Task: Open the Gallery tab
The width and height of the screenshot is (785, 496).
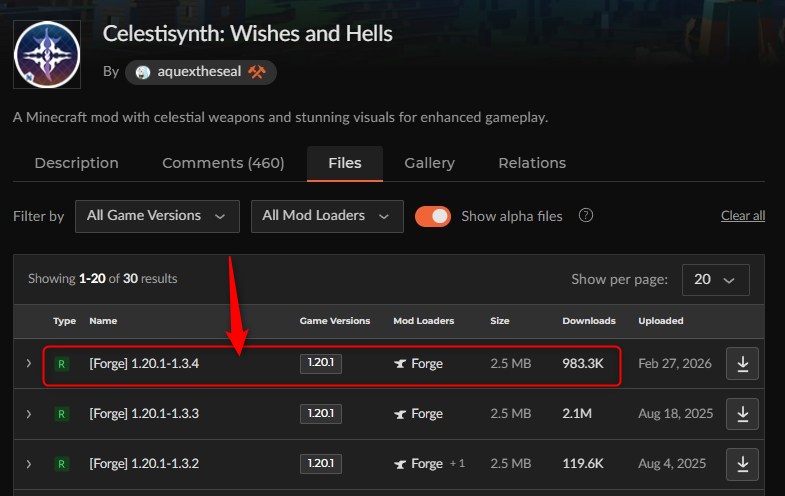Action: [430, 163]
